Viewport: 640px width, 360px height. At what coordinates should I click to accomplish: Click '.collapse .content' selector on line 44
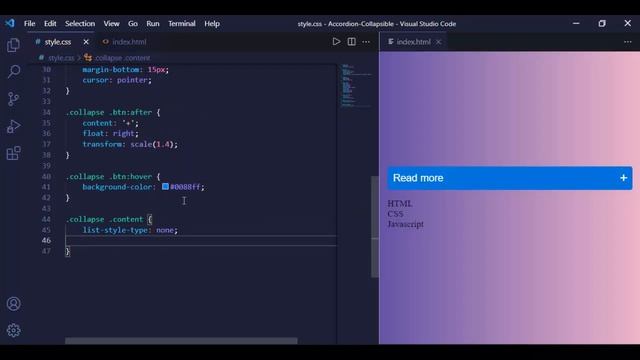(x=104, y=219)
